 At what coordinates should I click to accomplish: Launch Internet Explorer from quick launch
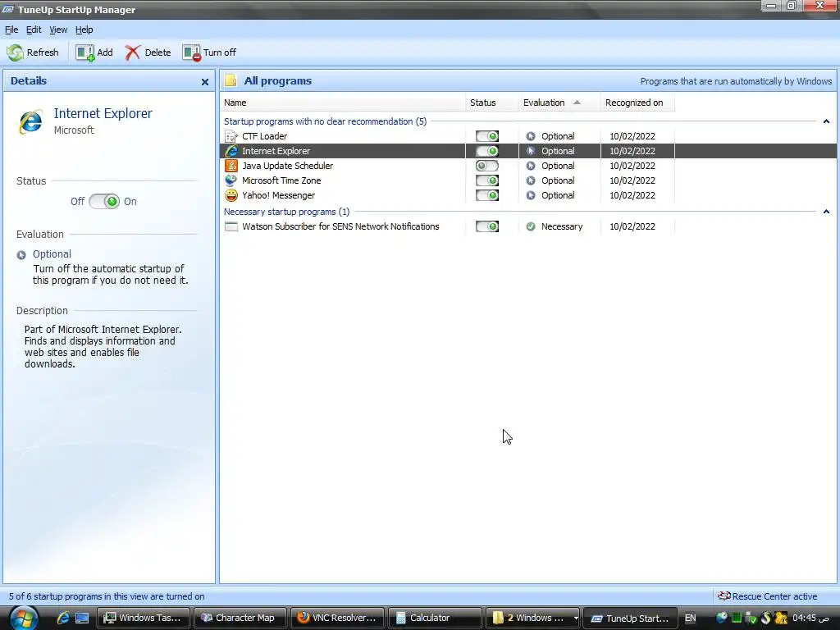(x=62, y=618)
